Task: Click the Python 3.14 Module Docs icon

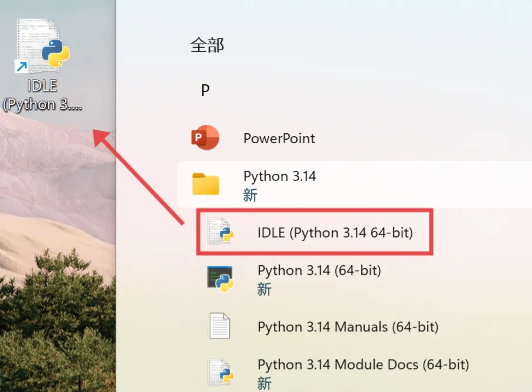Action: (x=220, y=373)
